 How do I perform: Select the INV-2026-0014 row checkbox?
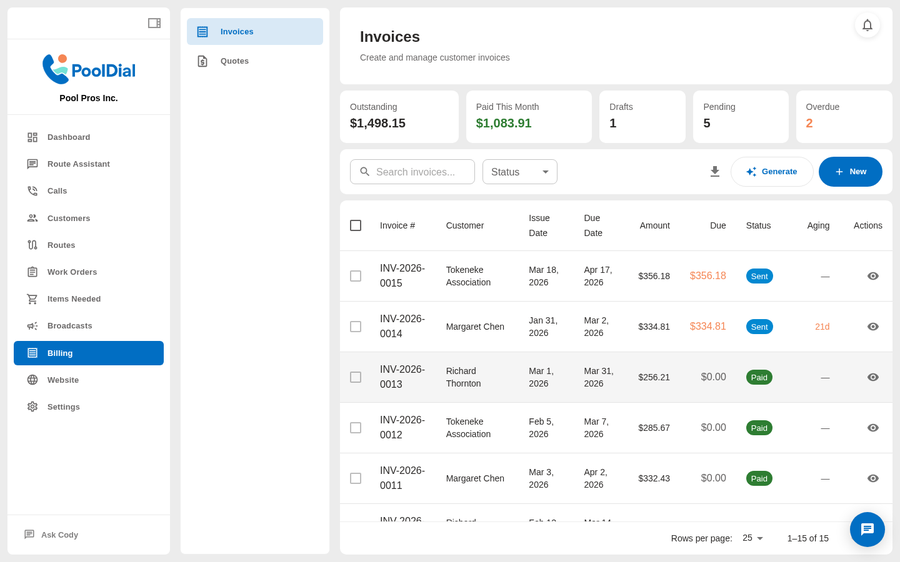[355, 327]
